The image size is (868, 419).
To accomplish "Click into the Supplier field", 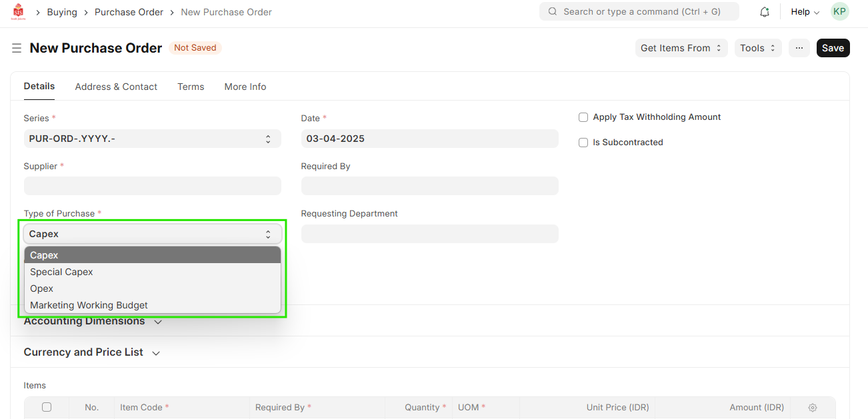I will coord(152,186).
